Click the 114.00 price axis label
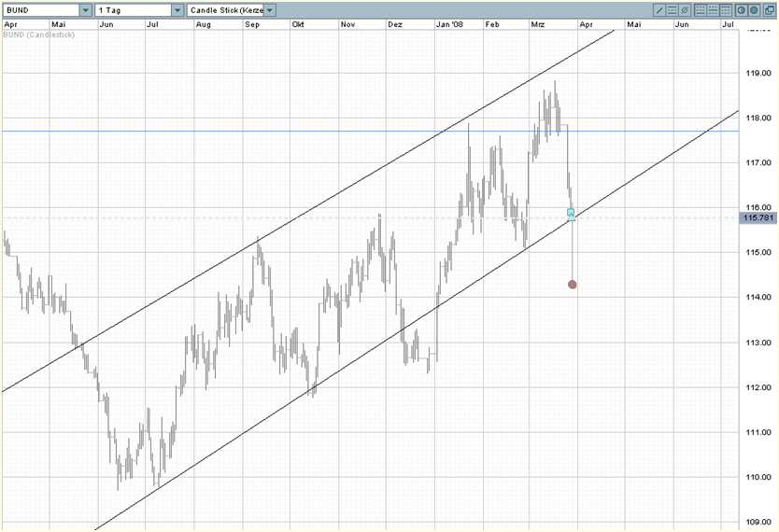Viewport: 779px width, 532px height. click(758, 297)
